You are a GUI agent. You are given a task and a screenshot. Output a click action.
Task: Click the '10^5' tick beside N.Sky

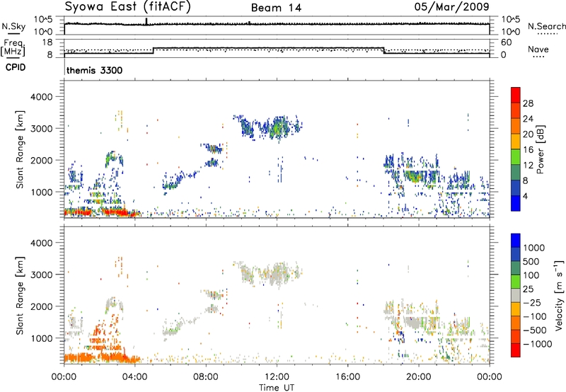43,20
